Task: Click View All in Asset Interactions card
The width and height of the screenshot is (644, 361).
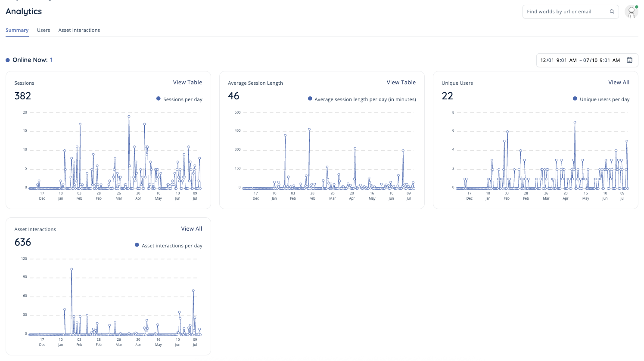Action: [192, 228]
